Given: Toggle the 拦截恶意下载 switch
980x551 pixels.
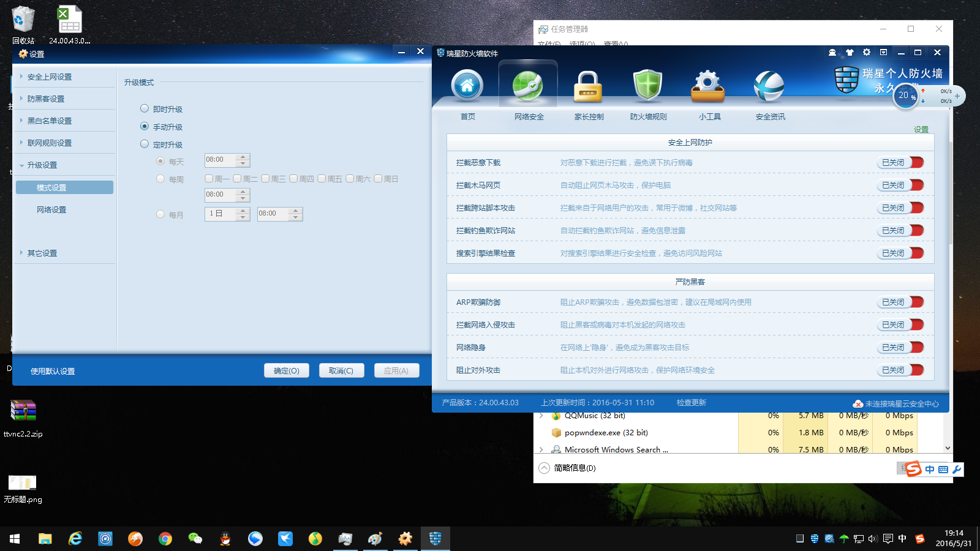Looking at the screenshot, I should [900, 162].
